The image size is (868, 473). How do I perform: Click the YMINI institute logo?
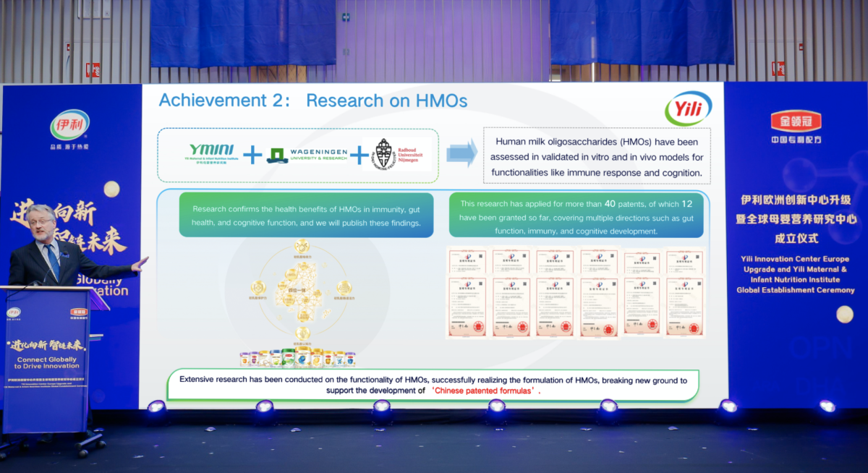pyautogui.click(x=210, y=154)
